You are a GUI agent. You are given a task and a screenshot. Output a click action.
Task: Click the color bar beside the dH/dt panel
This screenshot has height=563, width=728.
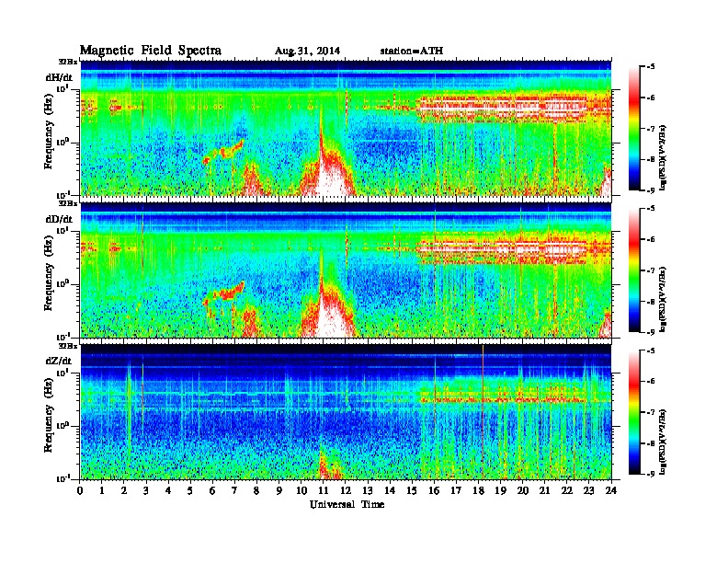(x=634, y=129)
